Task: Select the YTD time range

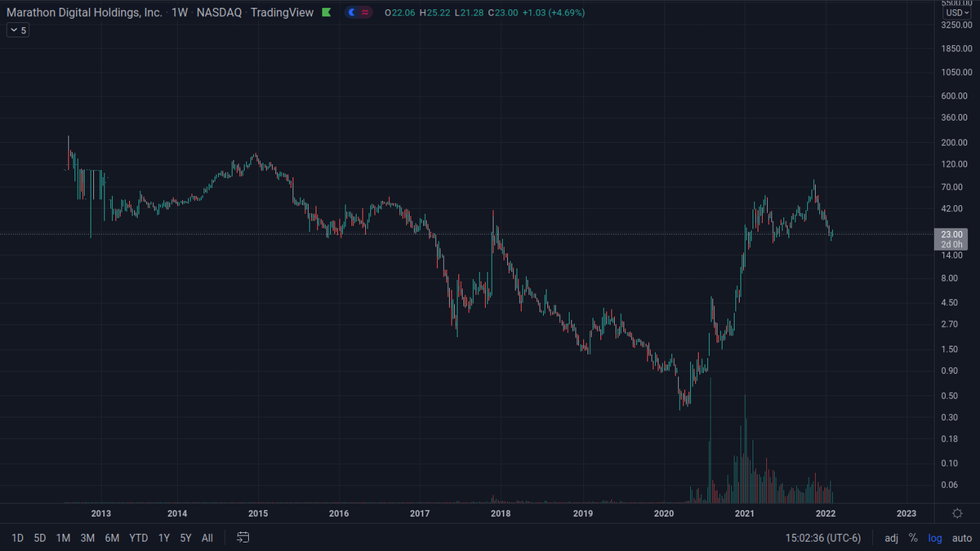Action: pyautogui.click(x=139, y=538)
